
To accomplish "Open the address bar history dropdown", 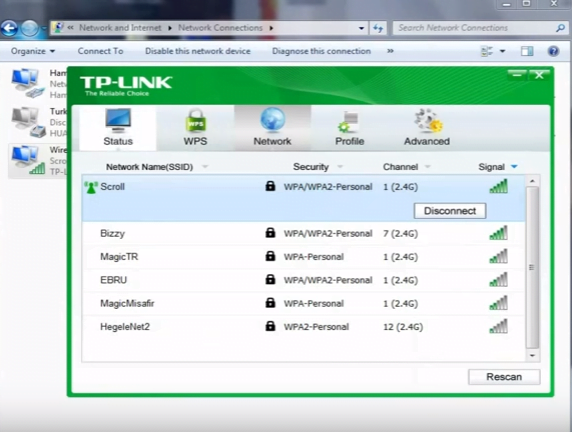I will 361,28.
